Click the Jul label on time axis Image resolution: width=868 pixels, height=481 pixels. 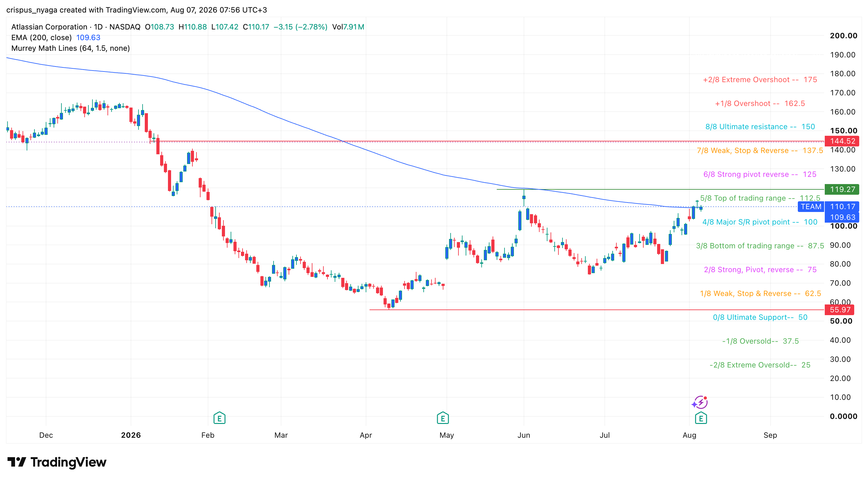604,435
